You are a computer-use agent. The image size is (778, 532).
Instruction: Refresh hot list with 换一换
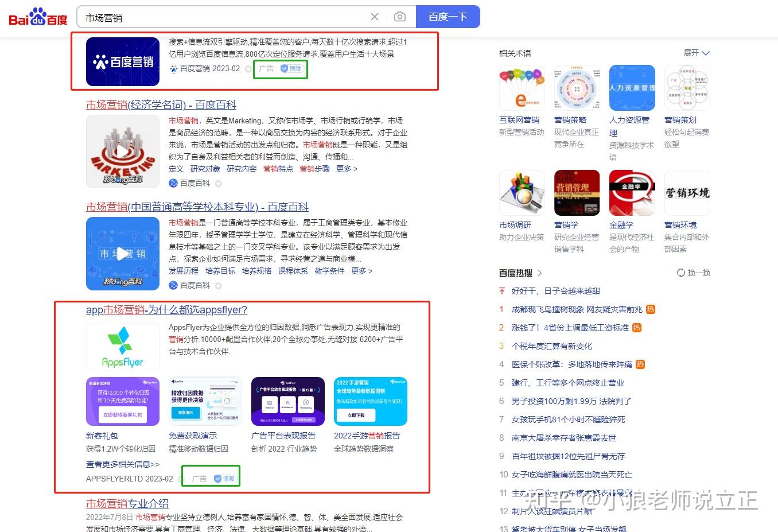tap(694, 273)
